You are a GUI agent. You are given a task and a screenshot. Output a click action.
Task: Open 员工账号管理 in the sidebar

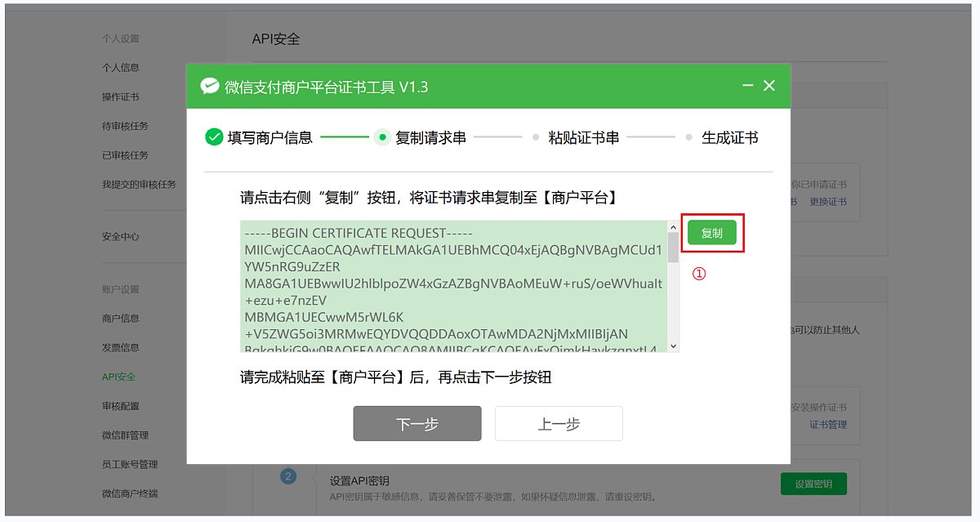pos(130,465)
